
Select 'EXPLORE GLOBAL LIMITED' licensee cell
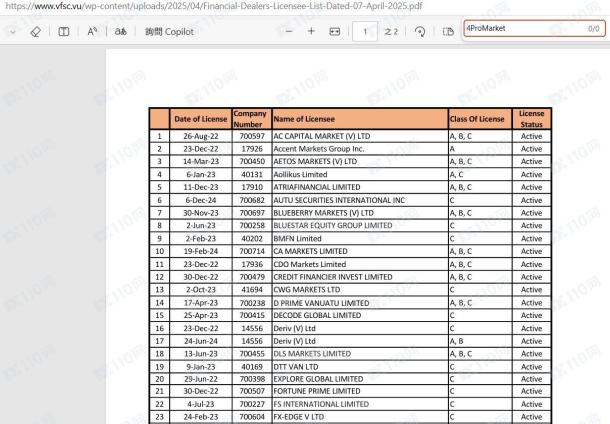click(360, 379)
